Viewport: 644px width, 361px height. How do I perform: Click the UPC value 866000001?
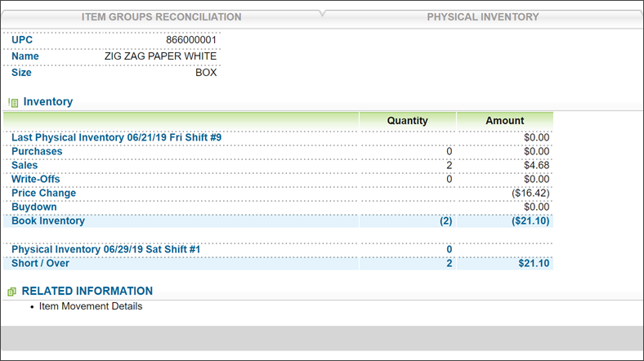pos(191,40)
